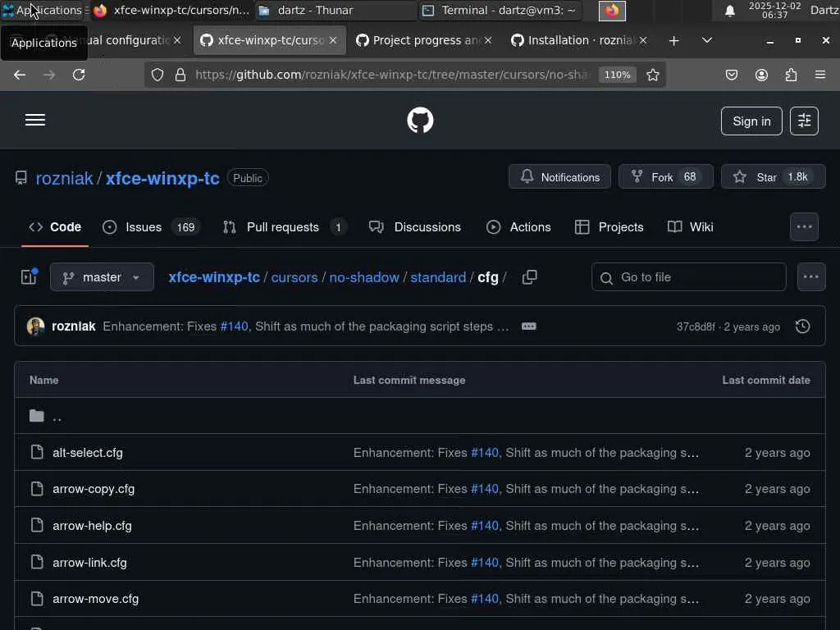Open the extensions puzzle icon
Viewport: 840px width, 630px height.
tap(791, 75)
